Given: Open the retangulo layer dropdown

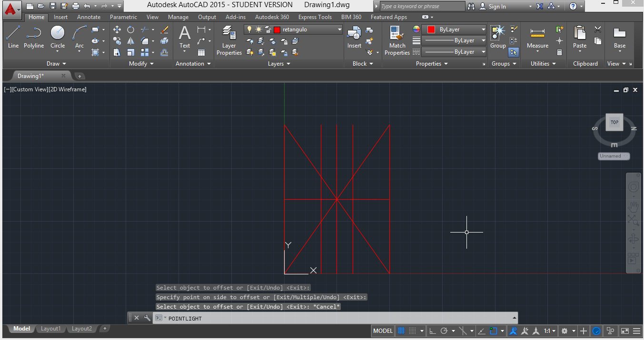Looking at the screenshot, I should (x=339, y=29).
